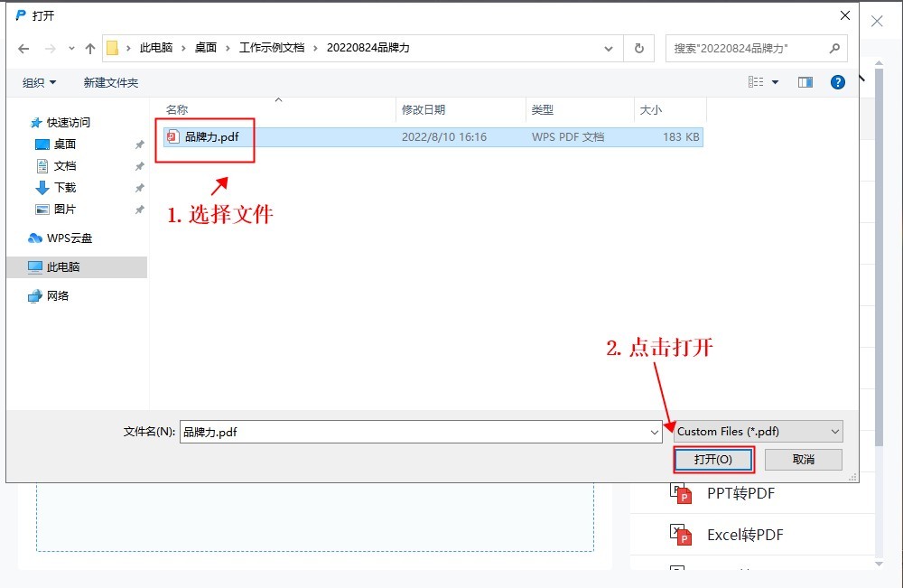Toggle the preview pane icon

pyautogui.click(x=805, y=82)
